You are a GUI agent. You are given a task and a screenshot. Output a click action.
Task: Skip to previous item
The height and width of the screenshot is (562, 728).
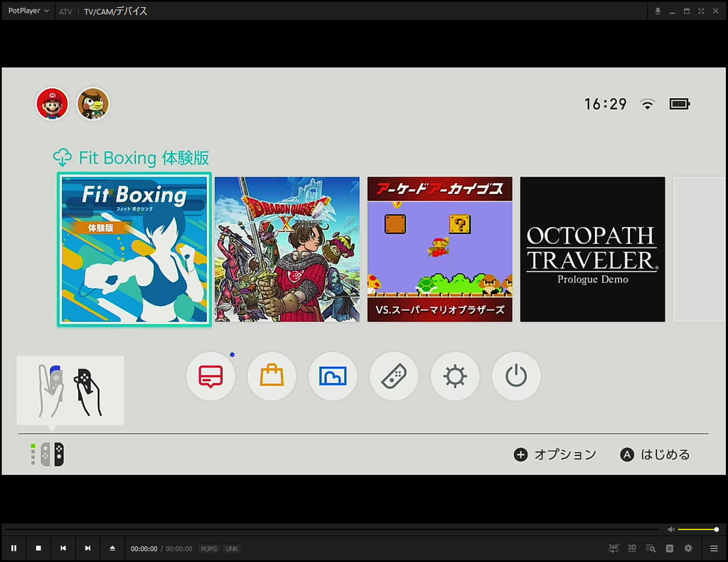(x=63, y=548)
